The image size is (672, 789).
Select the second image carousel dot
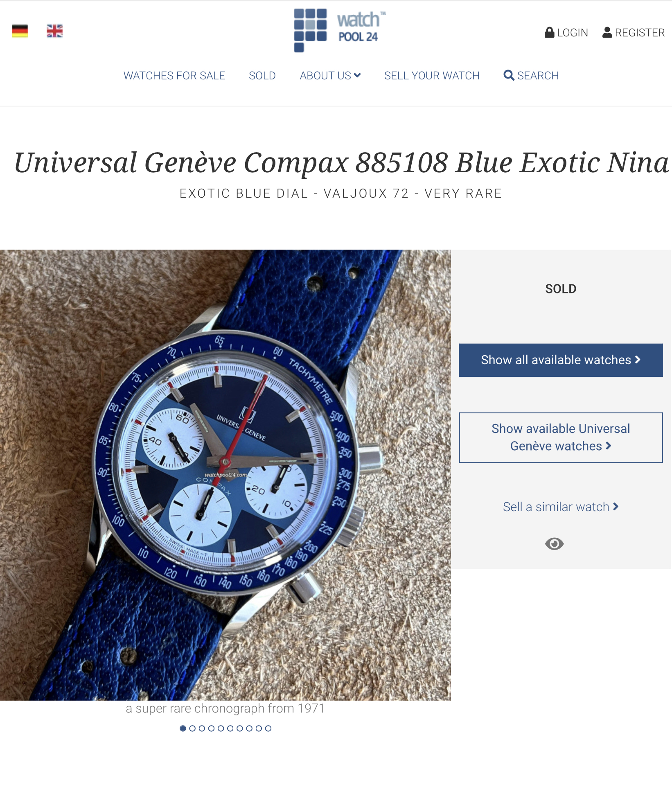coord(192,728)
